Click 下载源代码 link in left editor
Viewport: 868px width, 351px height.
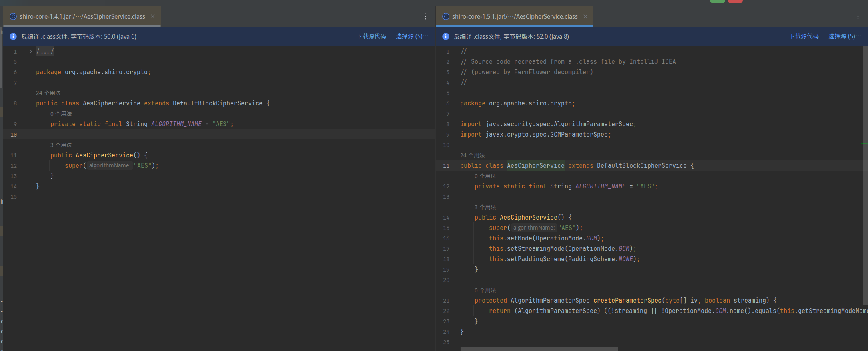point(371,36)
